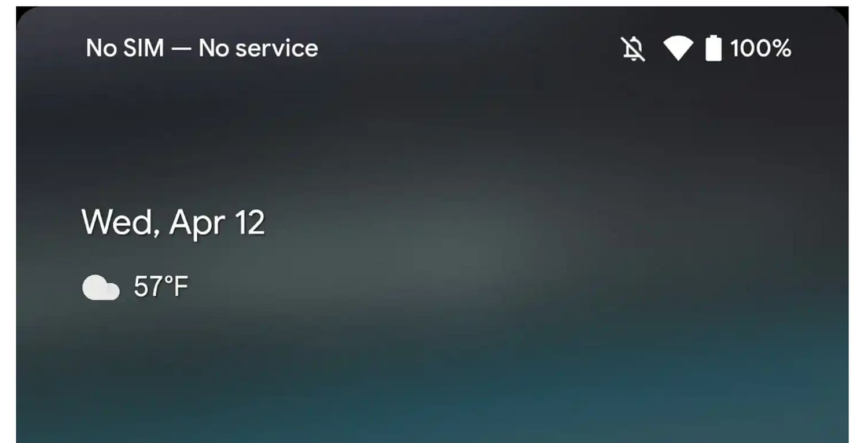
Task: Select the '12' day number
Action: (x=251, y=222)
